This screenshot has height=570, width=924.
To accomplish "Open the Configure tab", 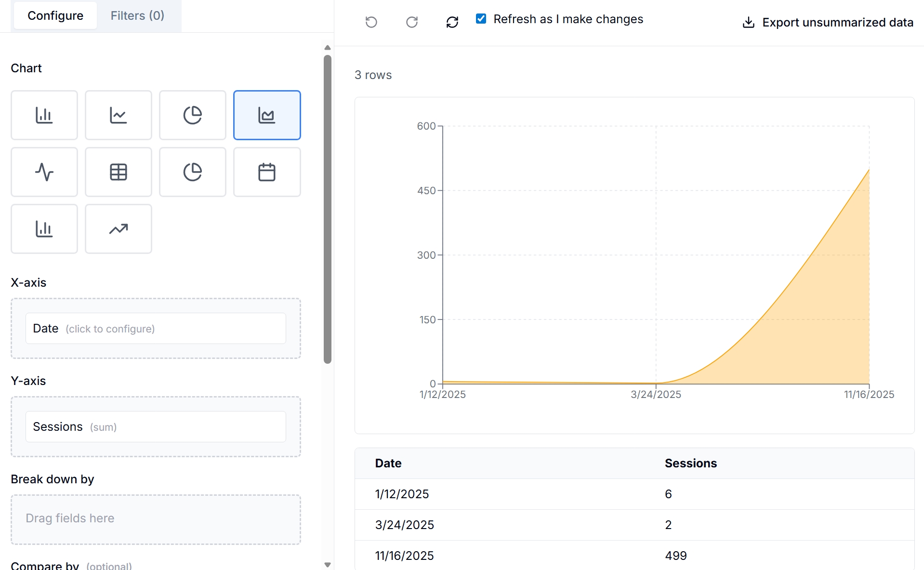I will coord(55,15).
